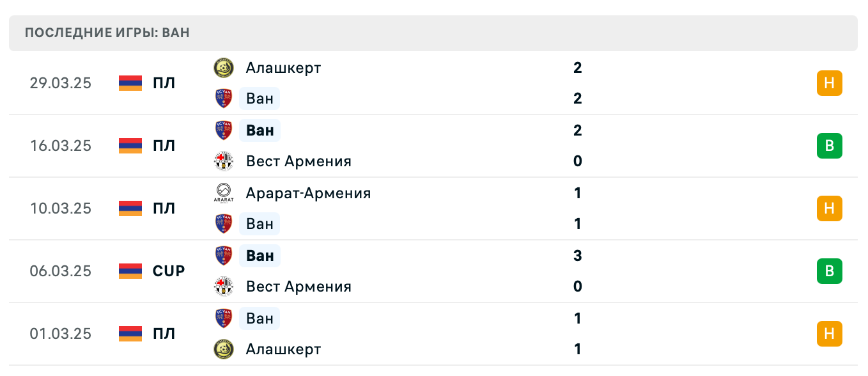868x376 pixels.
Task: Open the Ararat-Armenia club logo
Action: [x=224, y=193]
